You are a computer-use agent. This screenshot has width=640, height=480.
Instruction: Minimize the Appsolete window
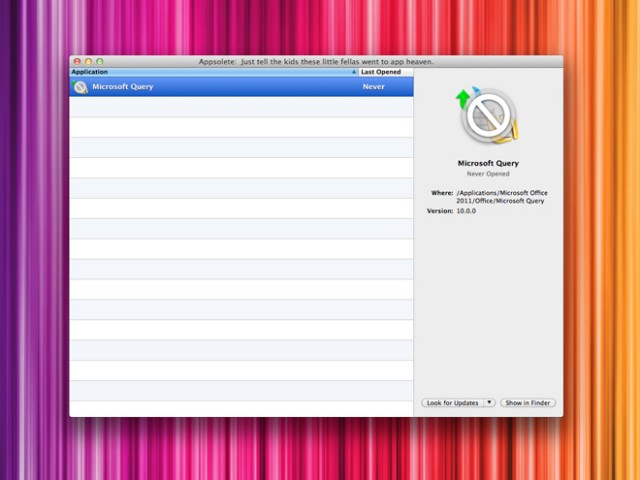(89, 61)
